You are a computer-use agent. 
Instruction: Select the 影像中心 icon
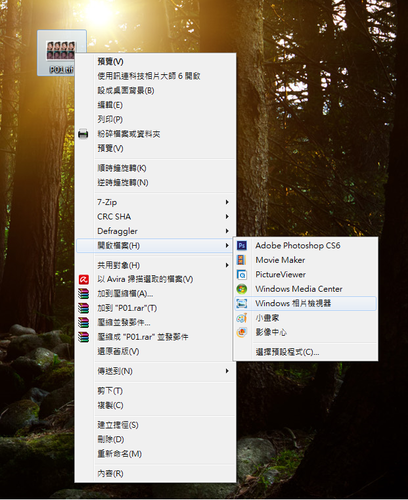(x=242, y=332)
